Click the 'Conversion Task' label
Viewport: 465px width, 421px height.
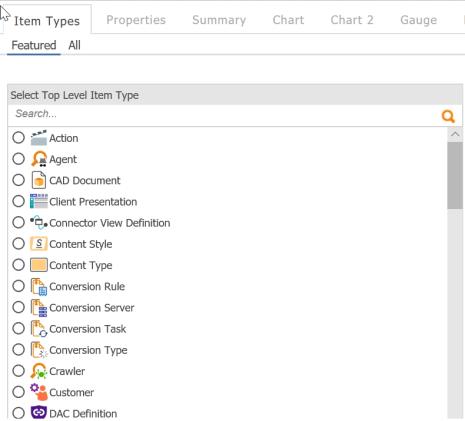click(x=88, y=329)
